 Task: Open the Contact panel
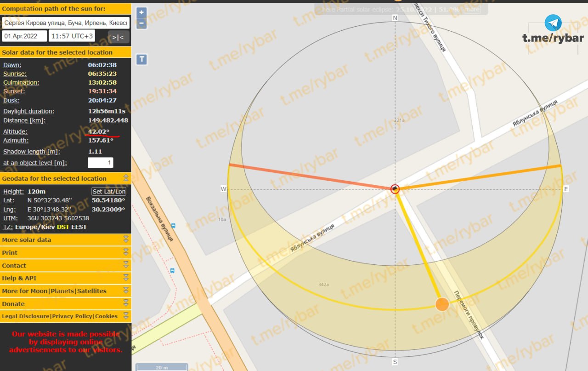coord(14,265)
